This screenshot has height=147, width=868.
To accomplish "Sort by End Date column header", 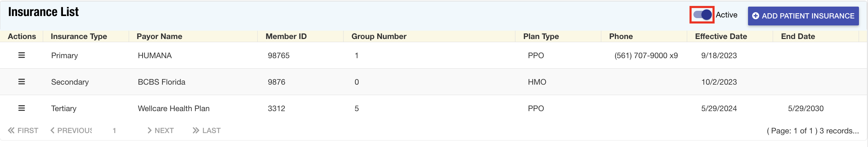I will tap(798, 37).
